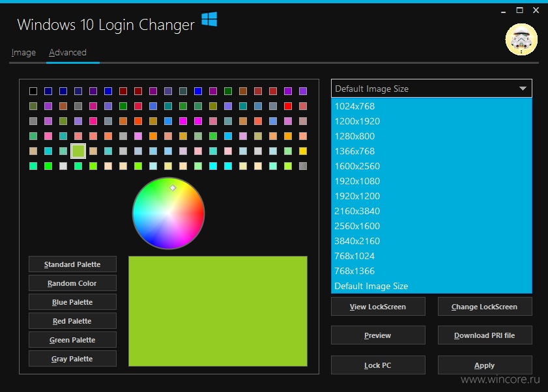The height and width of the screenshot is (392, 548).
Task: Pick the bright red swatch in second row
Action: tap(288, 106)
